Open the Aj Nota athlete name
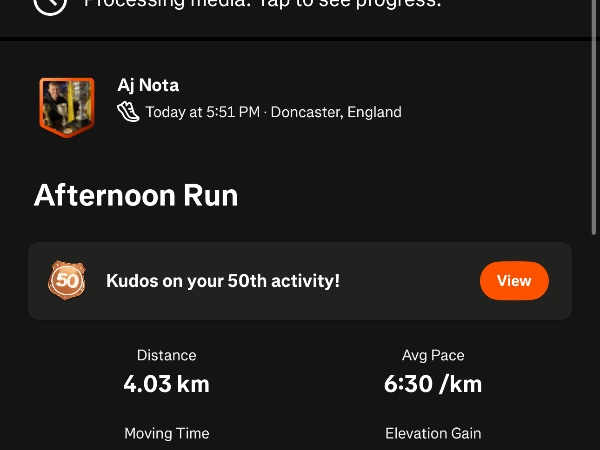The height and width of the screenshot is (450, 600). 148,86
